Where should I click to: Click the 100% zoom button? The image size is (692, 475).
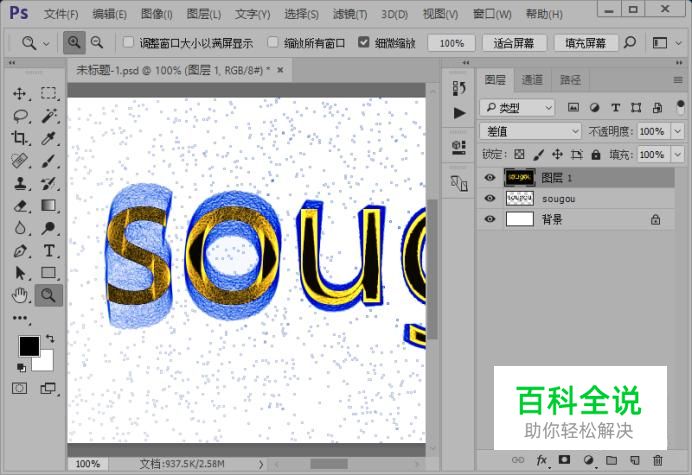pyautogui.click(x=451, y=43)
